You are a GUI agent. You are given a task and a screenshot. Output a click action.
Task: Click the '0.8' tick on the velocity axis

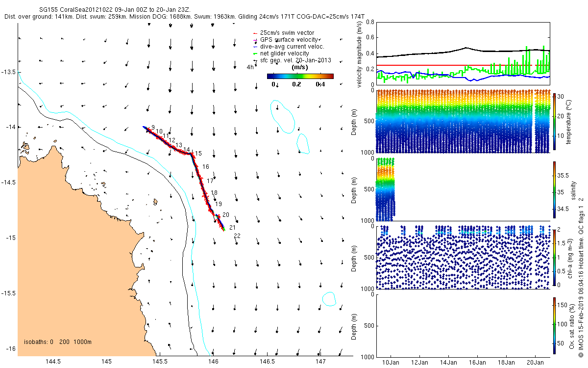coord(370,23)
